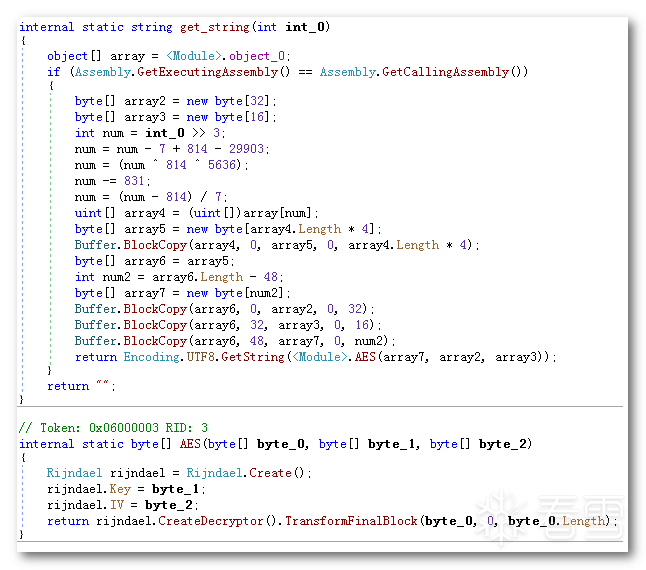The height and width of the screenshot is (570, 646).
Task: Click the '(uint[])array[num]' cast expression
Action: coord(250,213)
